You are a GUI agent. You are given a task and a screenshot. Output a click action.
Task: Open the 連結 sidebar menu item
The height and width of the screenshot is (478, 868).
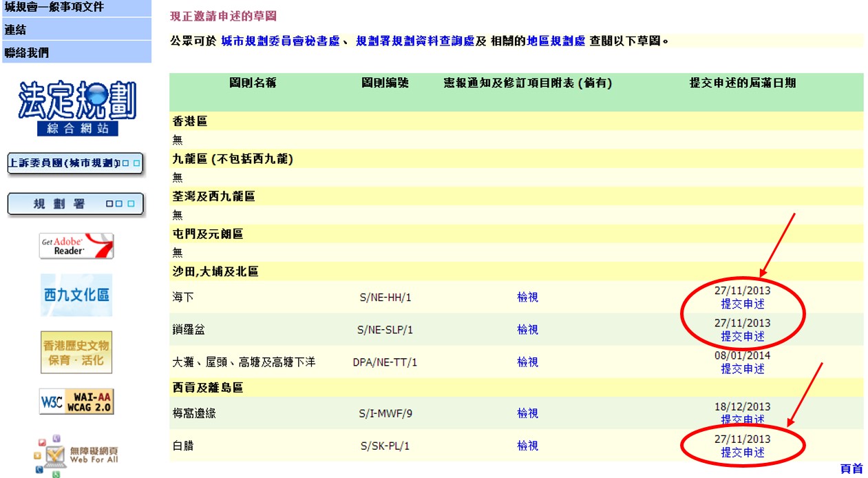[x=16, y=30]
